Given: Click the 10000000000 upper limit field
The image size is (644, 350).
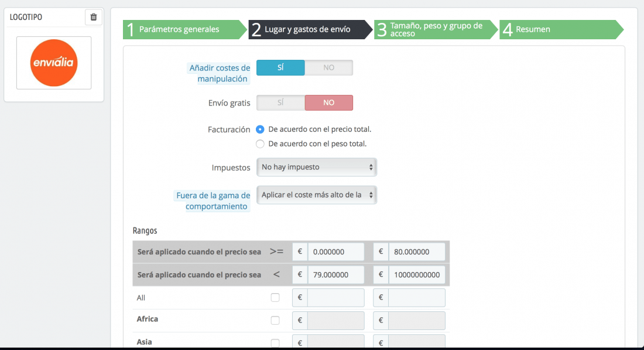Looking at the screenshot, I should [x=416, y=275].
